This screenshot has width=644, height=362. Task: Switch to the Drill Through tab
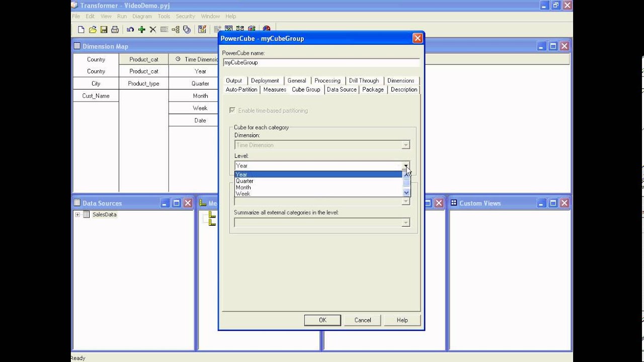(364, 80)
